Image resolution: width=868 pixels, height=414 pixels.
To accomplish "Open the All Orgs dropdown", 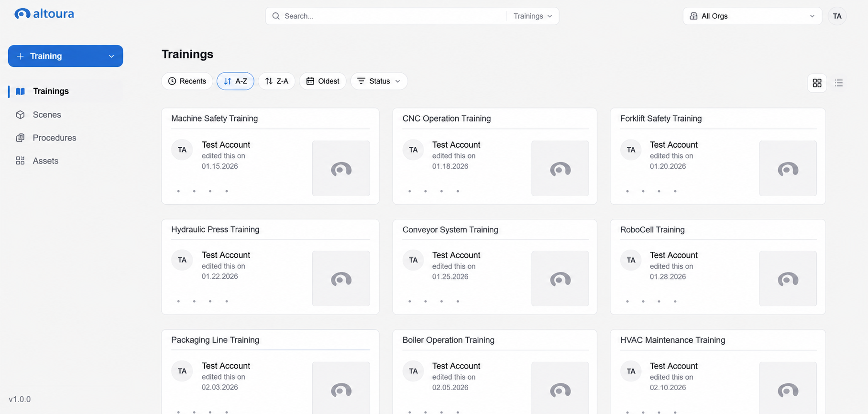I will point(752,16).
